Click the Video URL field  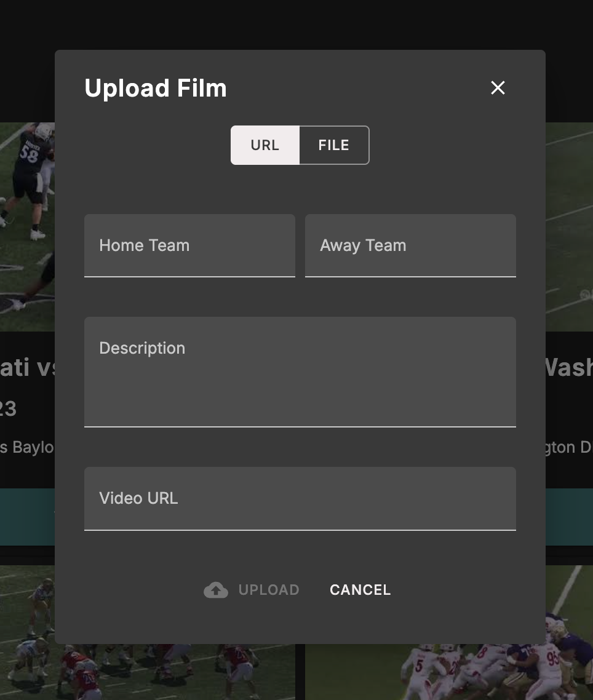300,498
